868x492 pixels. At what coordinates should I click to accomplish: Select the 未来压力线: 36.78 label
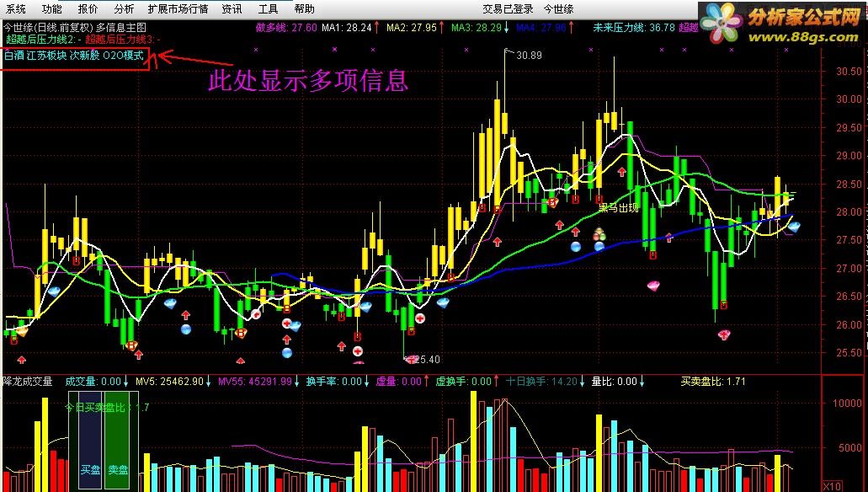click(634, 27)
